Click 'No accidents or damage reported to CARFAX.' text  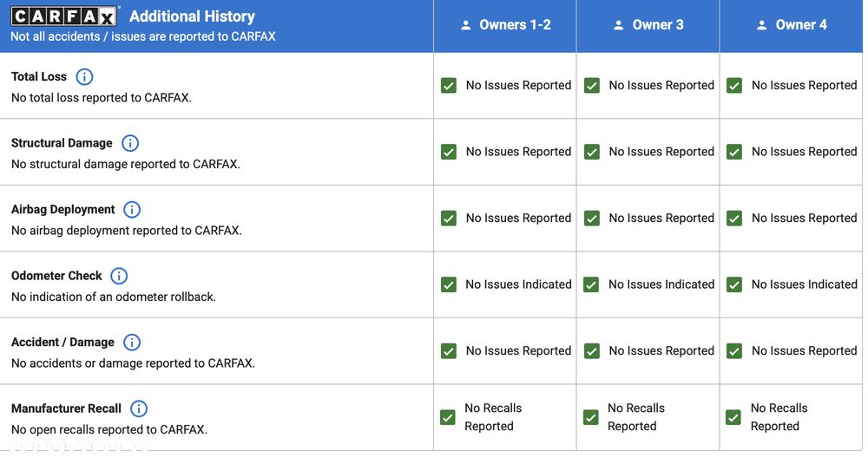coord(133,363)
